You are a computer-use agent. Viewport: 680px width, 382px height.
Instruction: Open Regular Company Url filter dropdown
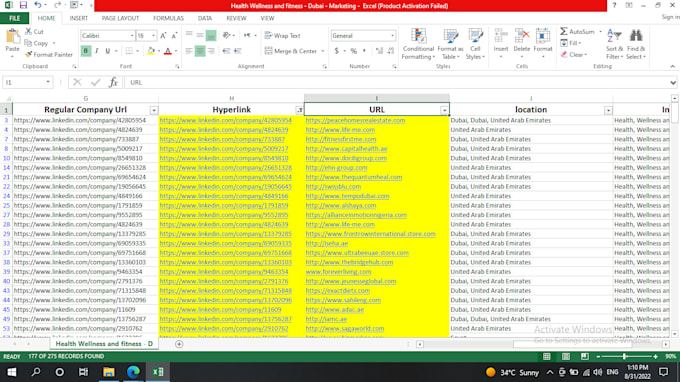154,111
